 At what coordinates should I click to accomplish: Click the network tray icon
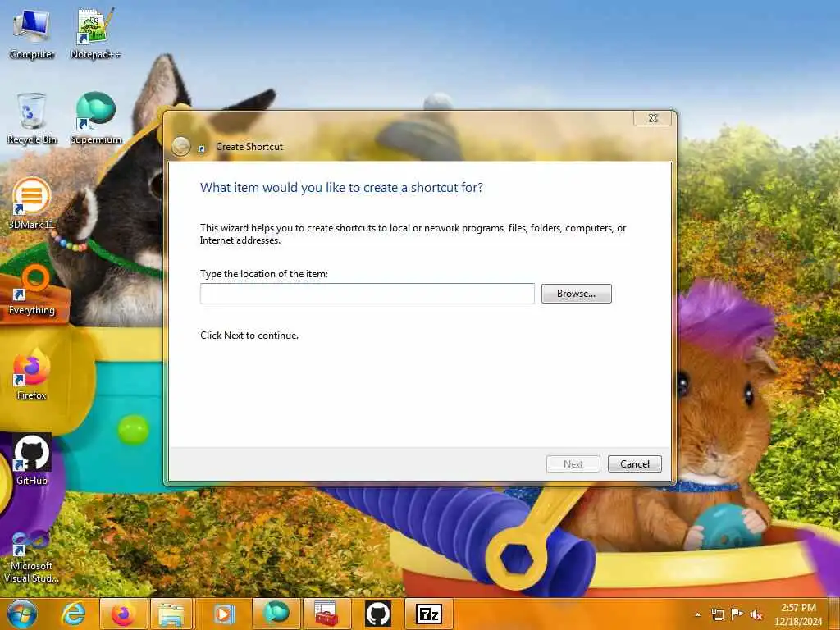click(x=717, y=614)
